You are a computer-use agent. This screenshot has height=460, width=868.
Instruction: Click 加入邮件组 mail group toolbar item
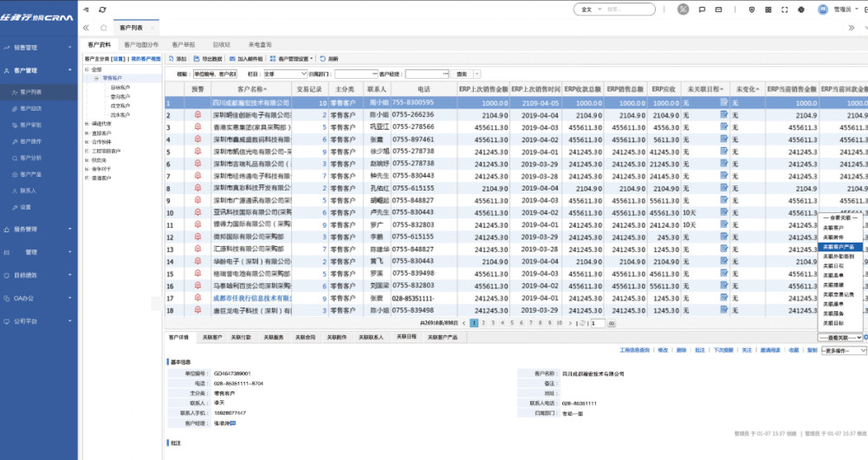pos(246,58)
